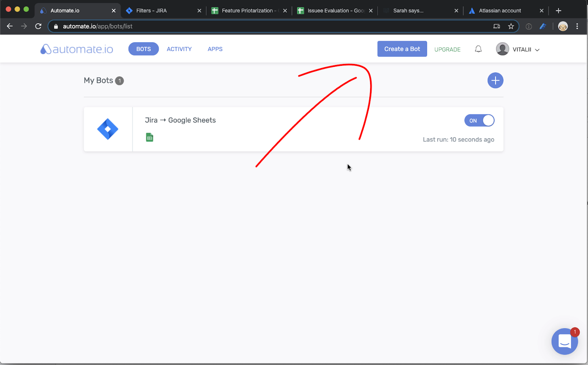This screenshot has width=588, height=365.
Task: Open the ACTIVITY nav tab
Action: (x=179, y=49)
